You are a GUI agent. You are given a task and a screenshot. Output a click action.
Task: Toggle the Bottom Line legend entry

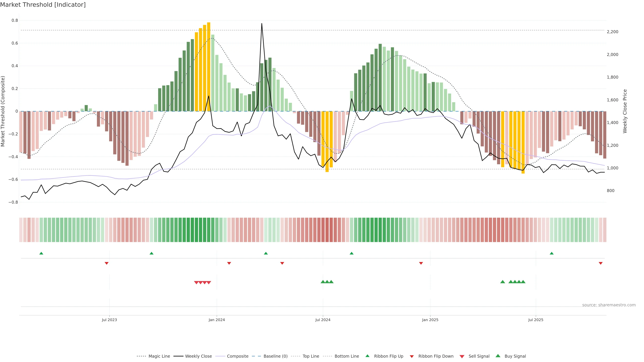click(346, 356)
